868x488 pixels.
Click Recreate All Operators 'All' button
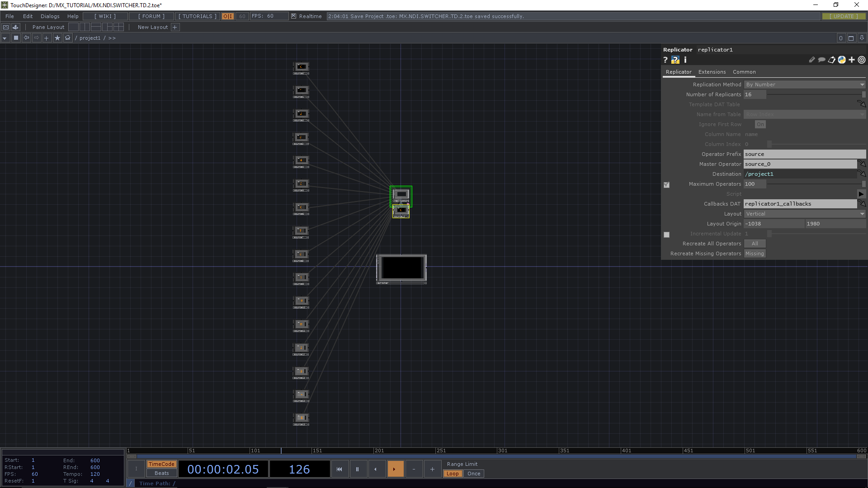point(755,244)
